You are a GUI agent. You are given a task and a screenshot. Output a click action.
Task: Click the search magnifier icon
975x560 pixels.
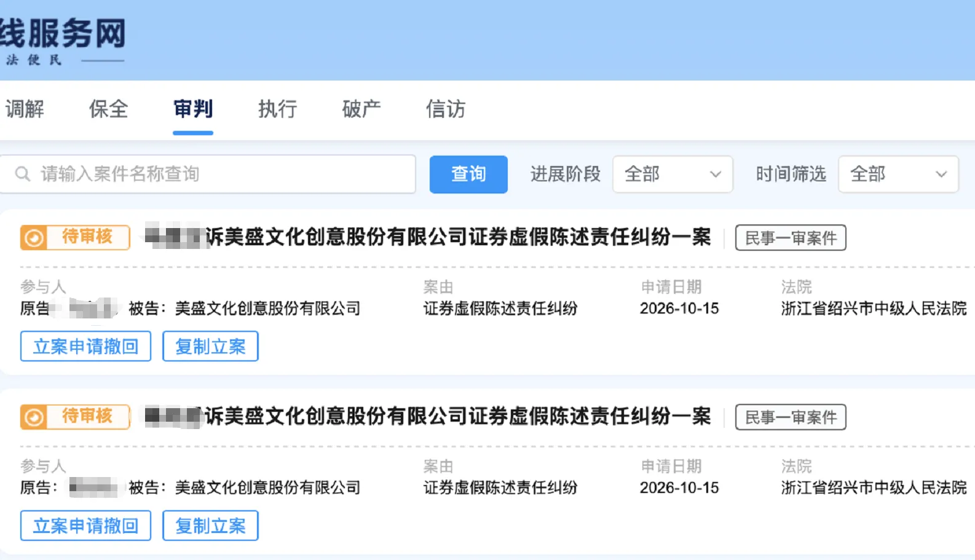[23, 174]
